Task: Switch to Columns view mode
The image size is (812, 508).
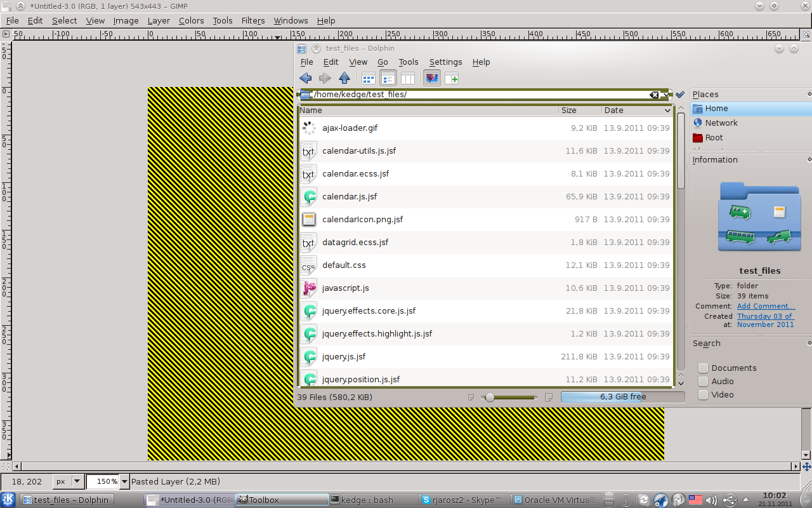Action: [408, 78]
